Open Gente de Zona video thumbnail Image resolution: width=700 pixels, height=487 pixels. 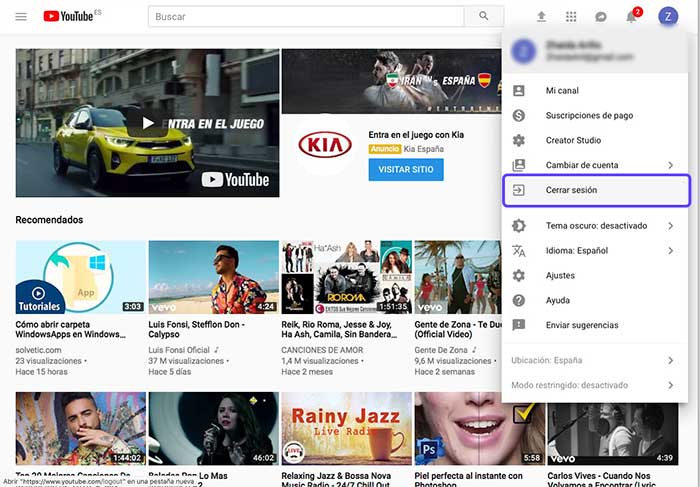click(458, 277)
